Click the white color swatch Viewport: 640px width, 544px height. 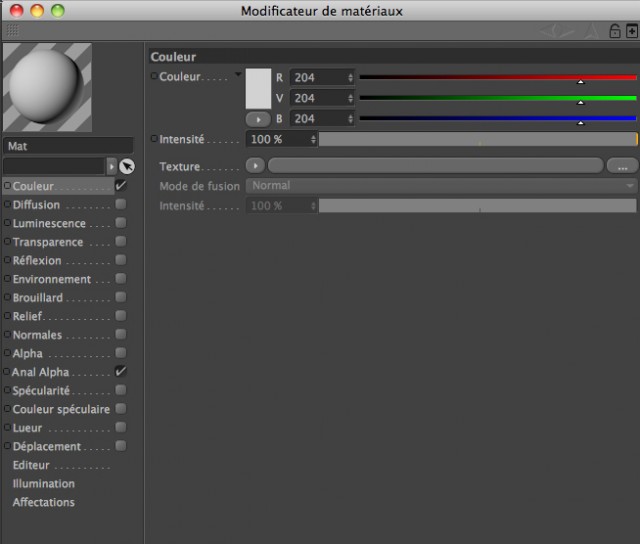pos(258,89)
